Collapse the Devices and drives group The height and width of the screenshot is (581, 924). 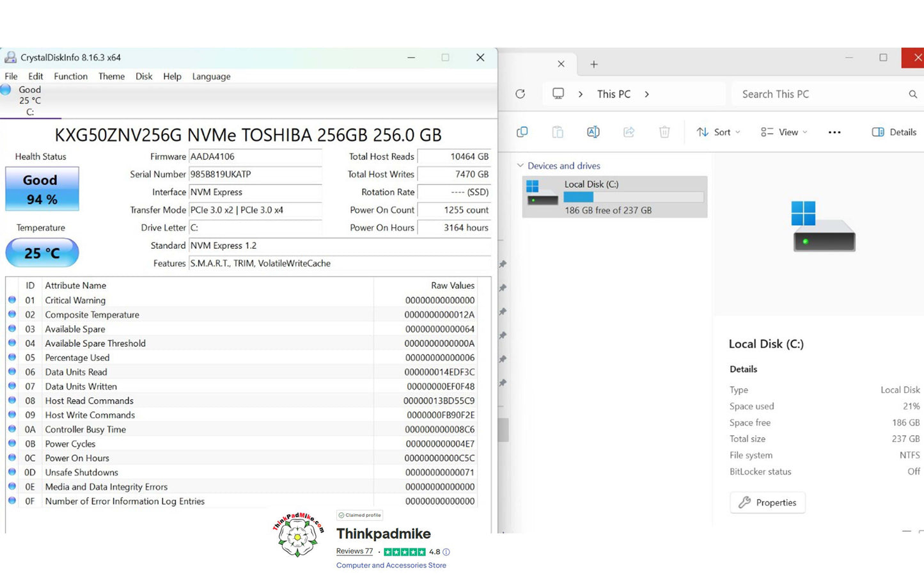pyautogui.click(x=521, y=166)
